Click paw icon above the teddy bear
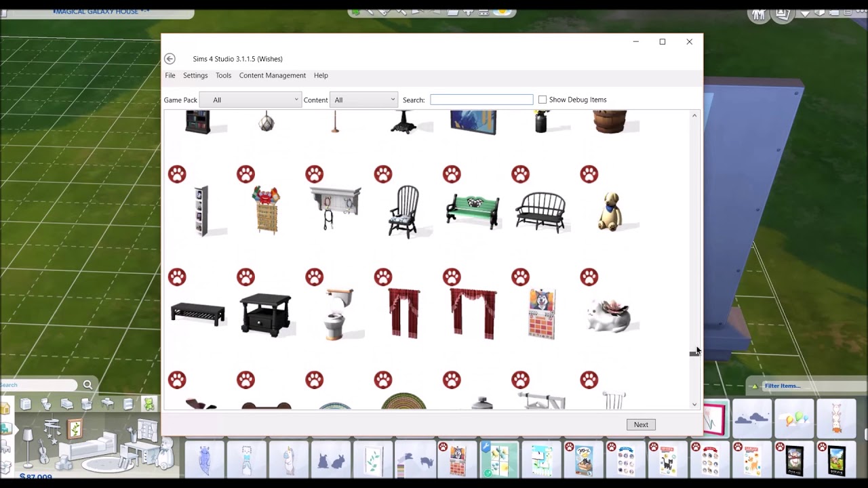Screen dimensions: 868x488 click(589, 174)
